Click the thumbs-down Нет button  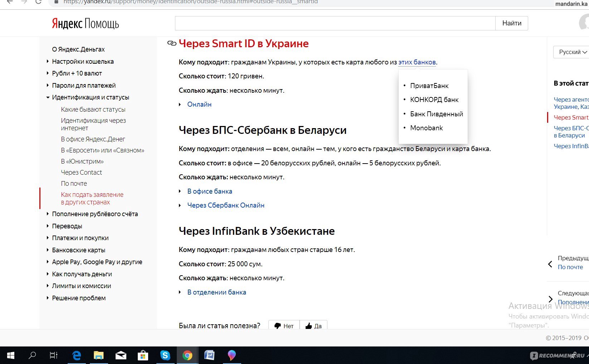[284, 326]
